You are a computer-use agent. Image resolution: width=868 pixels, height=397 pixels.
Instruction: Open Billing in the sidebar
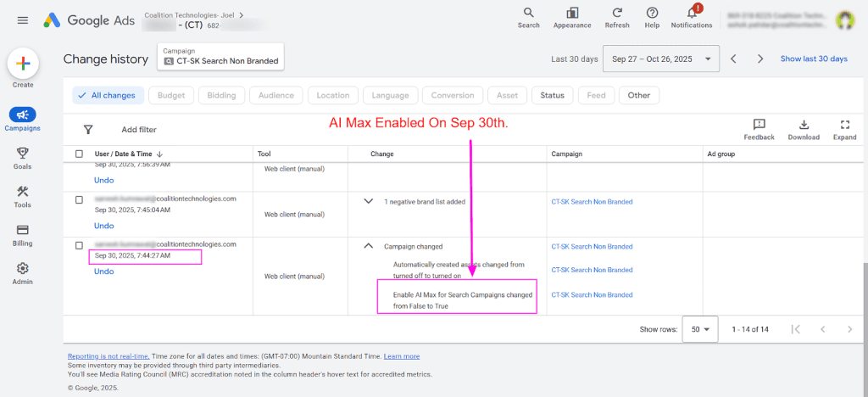(x=23, y=235)
